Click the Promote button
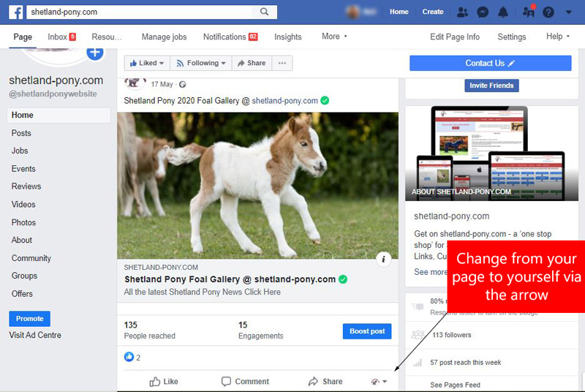The height and width of the screenshot is (392, 585). coord(29,319)
